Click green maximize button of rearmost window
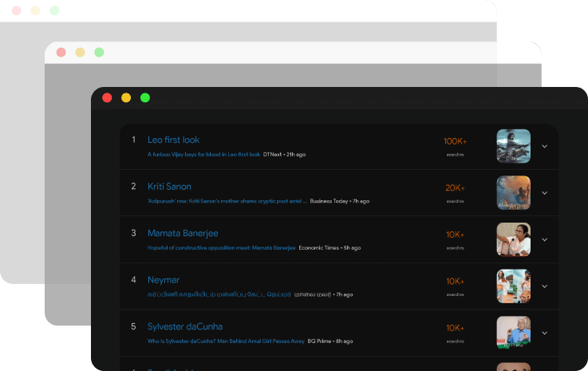Screen dimensions: 588x371 (54, 10)
